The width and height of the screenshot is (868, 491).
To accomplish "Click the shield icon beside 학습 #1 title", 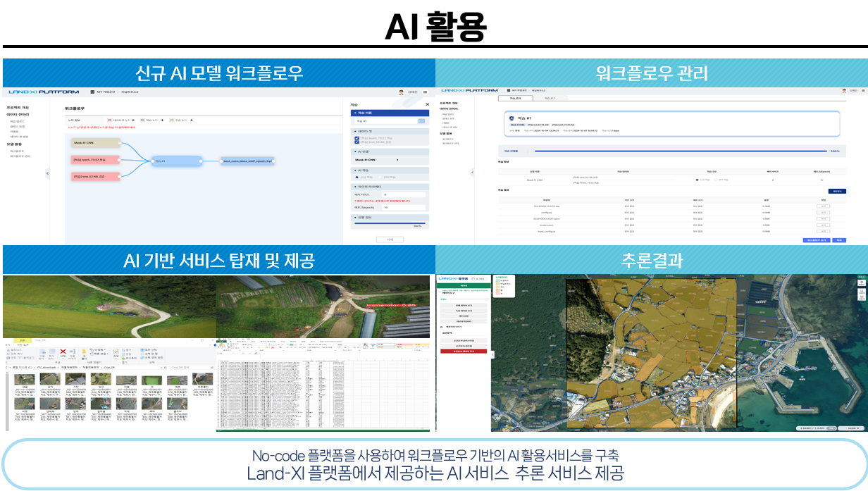I will (x=512, y=118).
